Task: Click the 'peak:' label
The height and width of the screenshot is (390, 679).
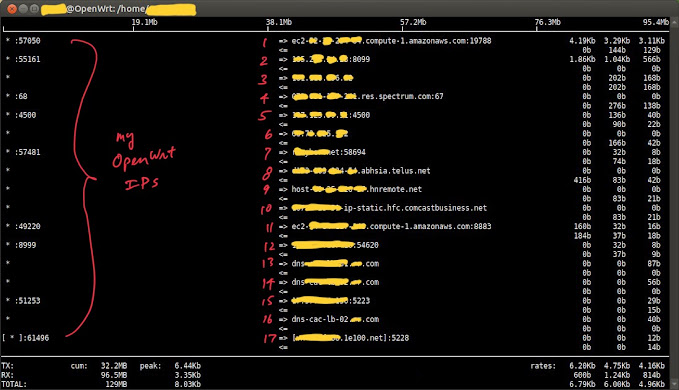Action: point(150,366)
